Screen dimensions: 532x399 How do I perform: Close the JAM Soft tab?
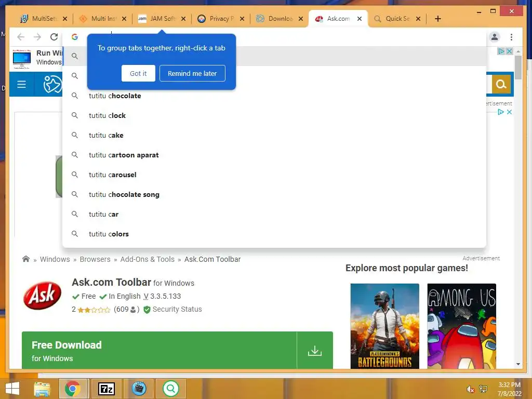pos(183,19)
